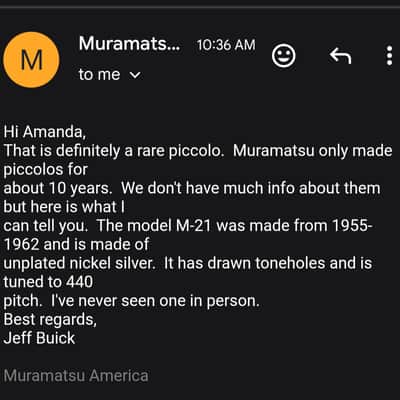400x400 pixels.
Task: Click the 'unplated nickel silver' text
Action: point(79,264)
